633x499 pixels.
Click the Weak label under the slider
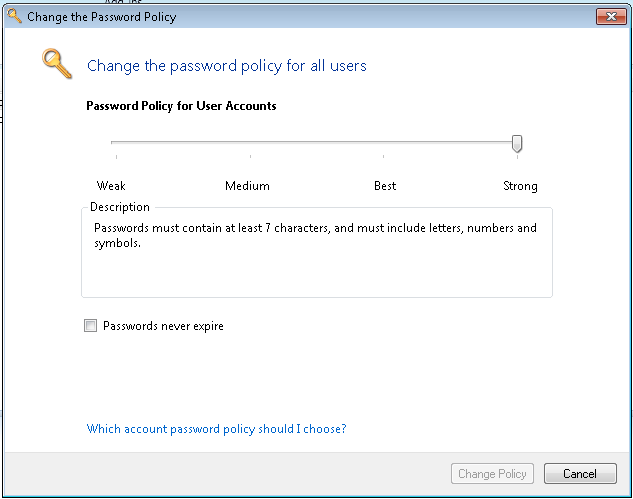(x=111, y=186)
